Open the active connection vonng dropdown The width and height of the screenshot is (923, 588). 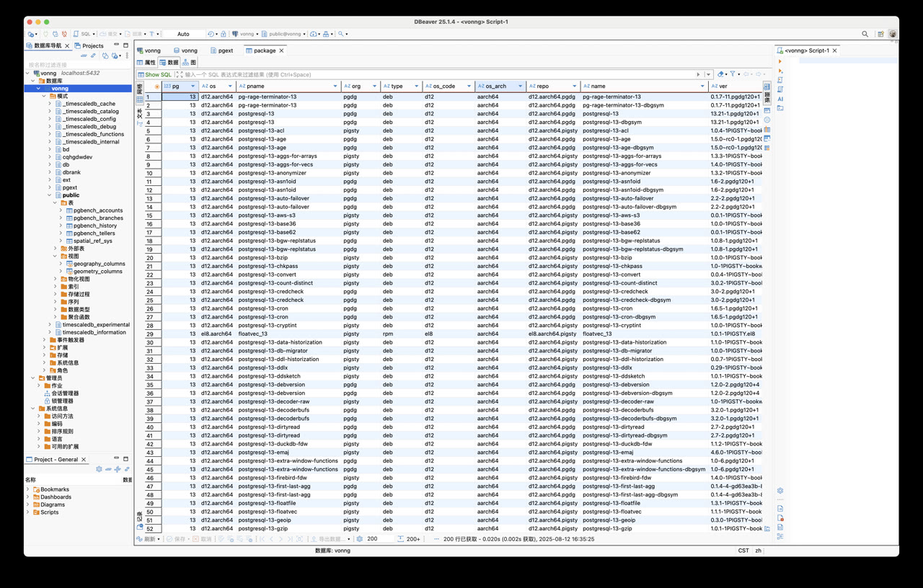pos(244,34)
